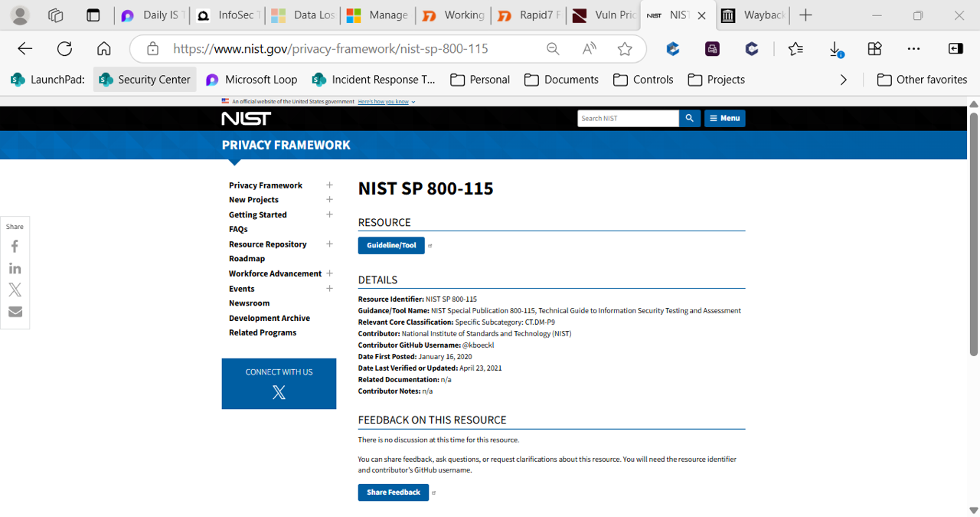This screenshot has width=980, height=517.
Task: View site information lock icon
Action: pyautogui.click(x=152, y=49)
